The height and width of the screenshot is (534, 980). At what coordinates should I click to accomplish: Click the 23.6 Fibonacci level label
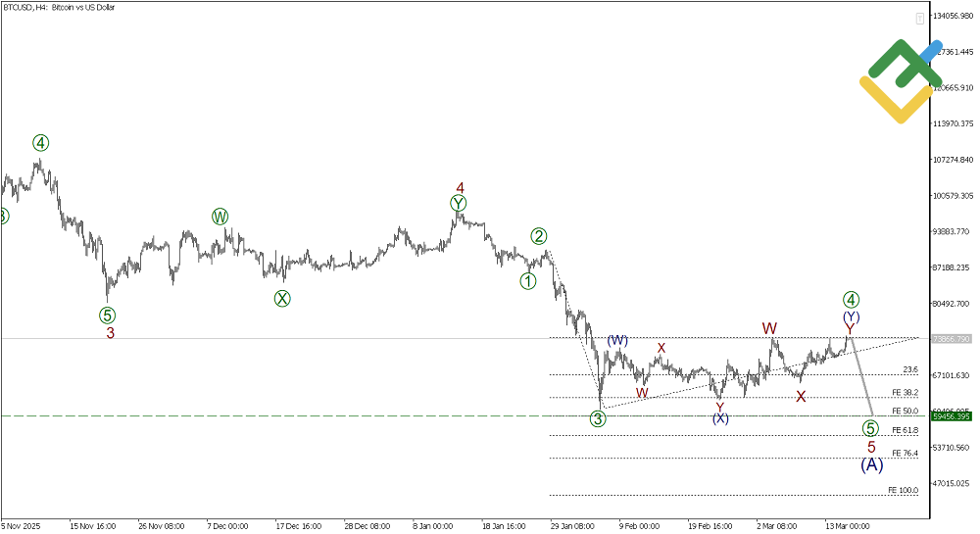click(909, 369)
